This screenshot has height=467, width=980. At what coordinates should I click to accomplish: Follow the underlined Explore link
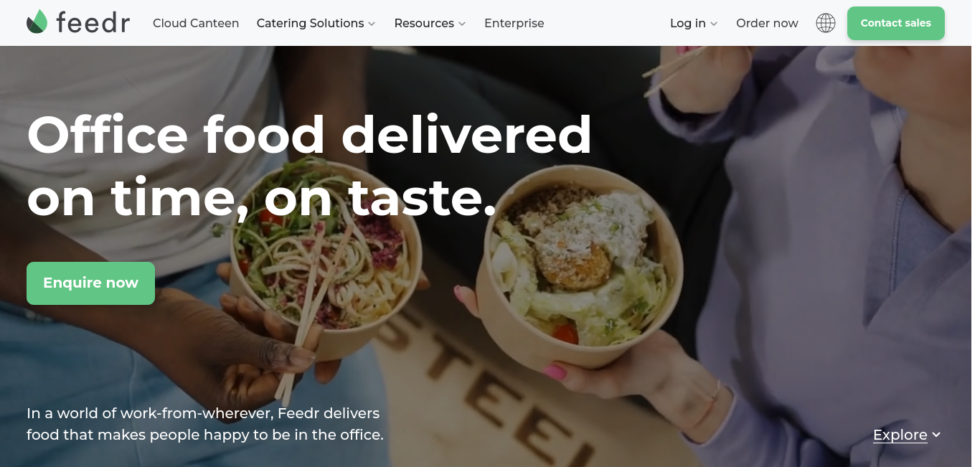coord(900,435)
